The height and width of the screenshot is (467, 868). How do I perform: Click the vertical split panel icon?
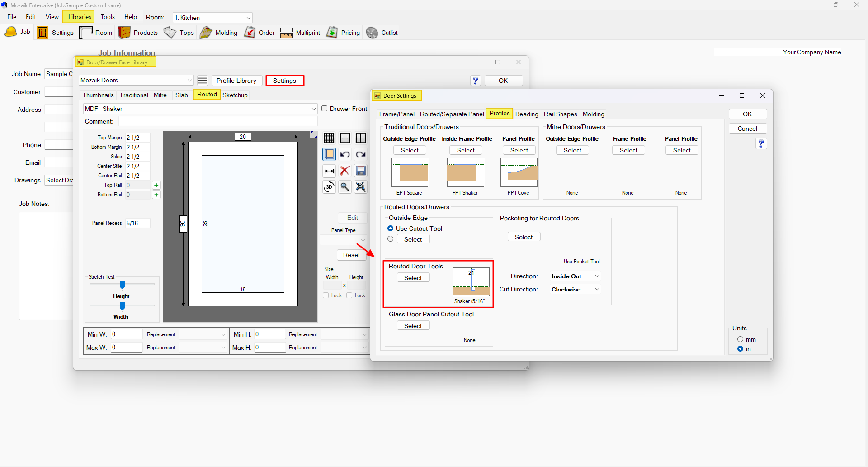coord(361,138)
